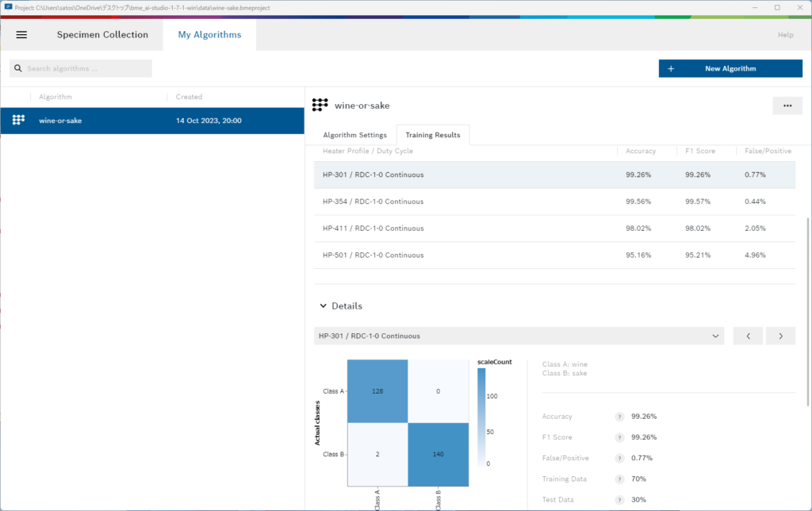Click the Training Data help icon
812x511 pixels.
(619, 479)
